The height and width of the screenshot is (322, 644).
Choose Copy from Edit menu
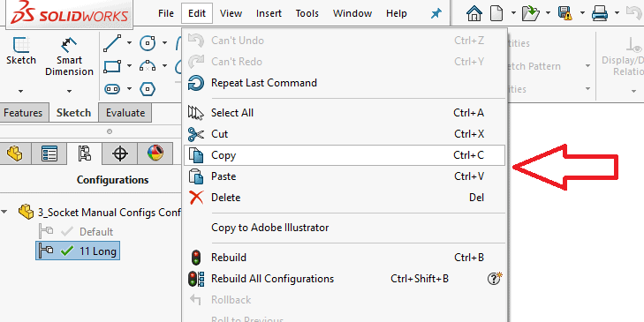[x=345, y=155]
